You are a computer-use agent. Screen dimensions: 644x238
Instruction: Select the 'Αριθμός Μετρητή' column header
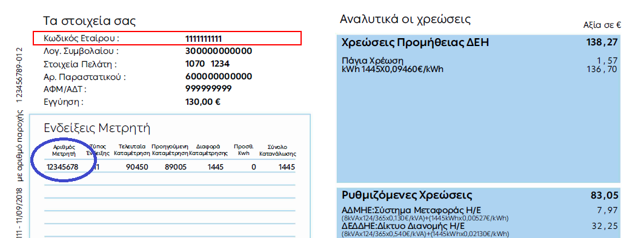pyautogui.click(x=64, y=151)
